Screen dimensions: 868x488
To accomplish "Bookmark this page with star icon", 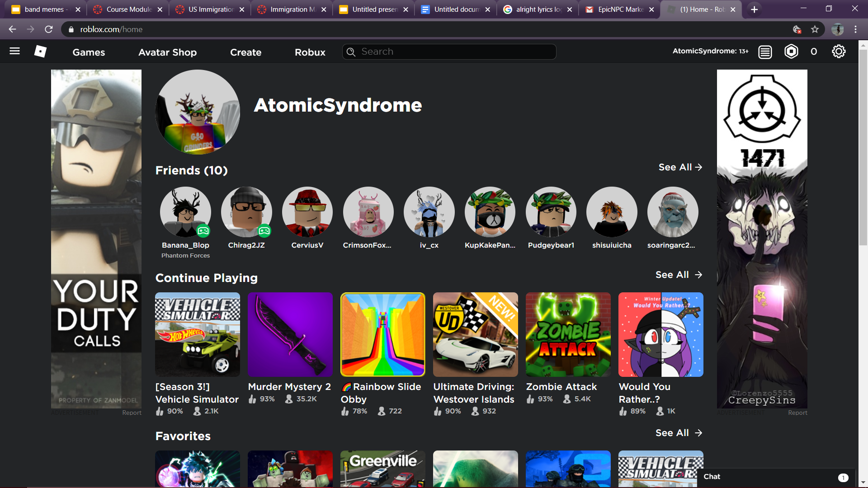I will tap(815, 29).
